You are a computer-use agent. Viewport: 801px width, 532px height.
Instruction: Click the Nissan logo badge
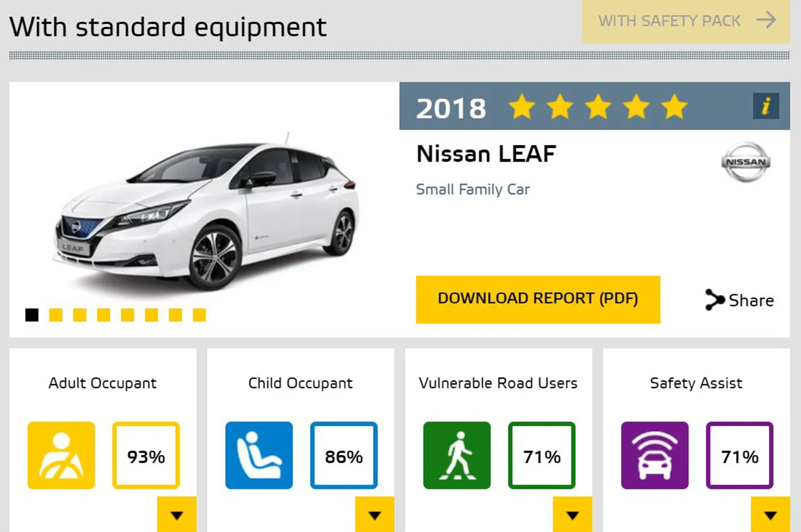click(745, 161)
